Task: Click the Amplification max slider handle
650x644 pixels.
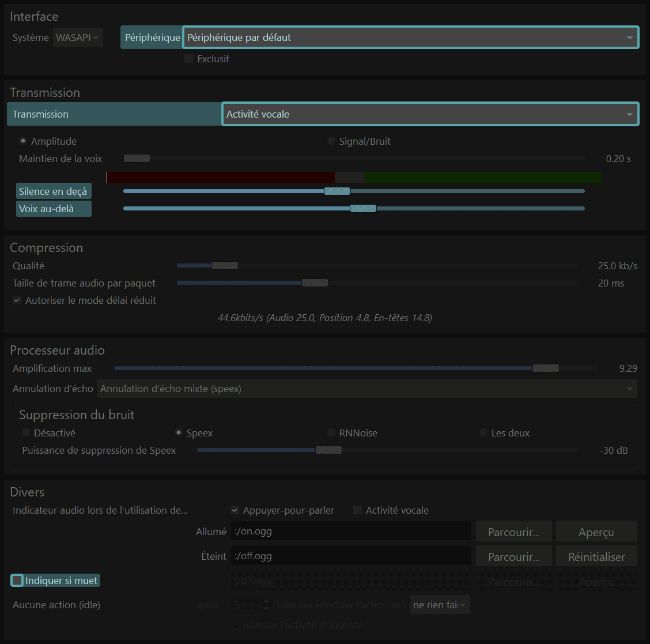Action: (545, 368)
